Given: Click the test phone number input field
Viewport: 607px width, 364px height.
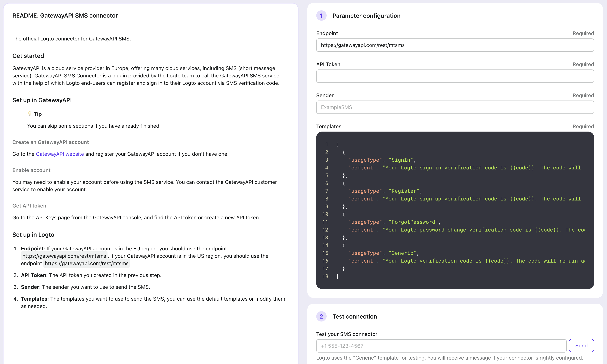Looking at the screenshot, I should [x=441, y=346].
